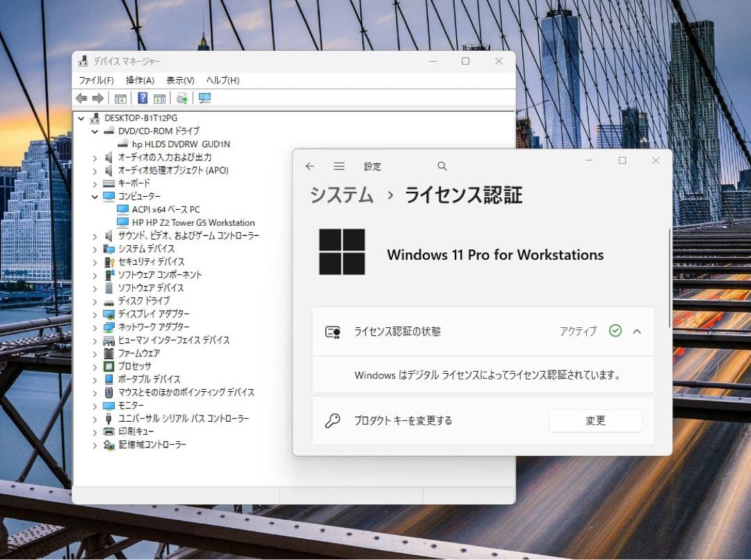Open the hamburger navigation menu in Settings
The width and height of the screenshot is (751, 560).
[339, 166]
